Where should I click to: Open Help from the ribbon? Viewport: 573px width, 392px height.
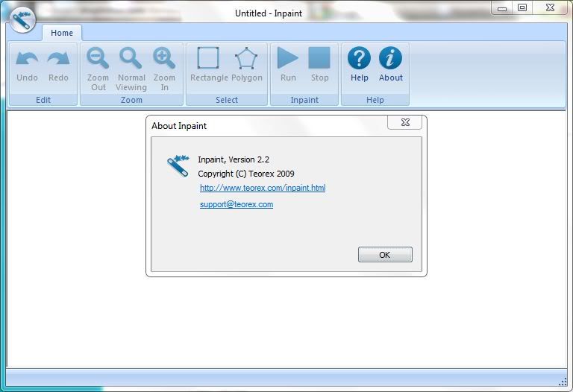click(360, 59)
